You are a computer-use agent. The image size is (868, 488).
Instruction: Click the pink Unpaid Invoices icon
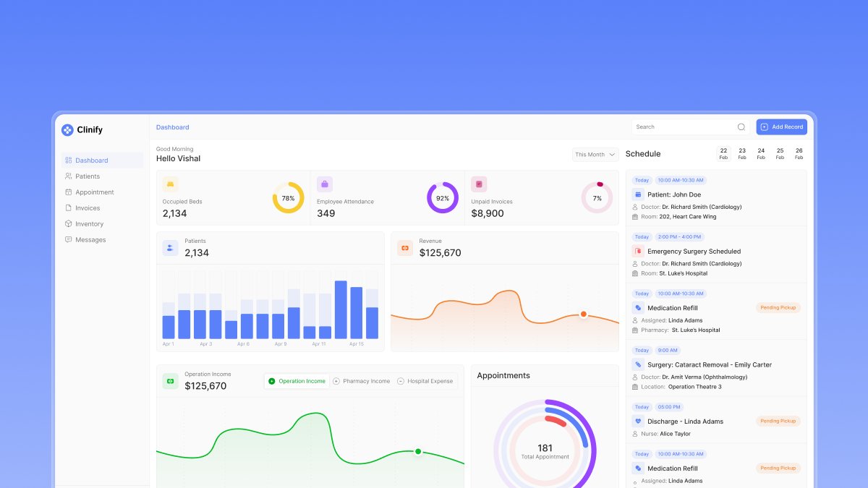[479, 184]
